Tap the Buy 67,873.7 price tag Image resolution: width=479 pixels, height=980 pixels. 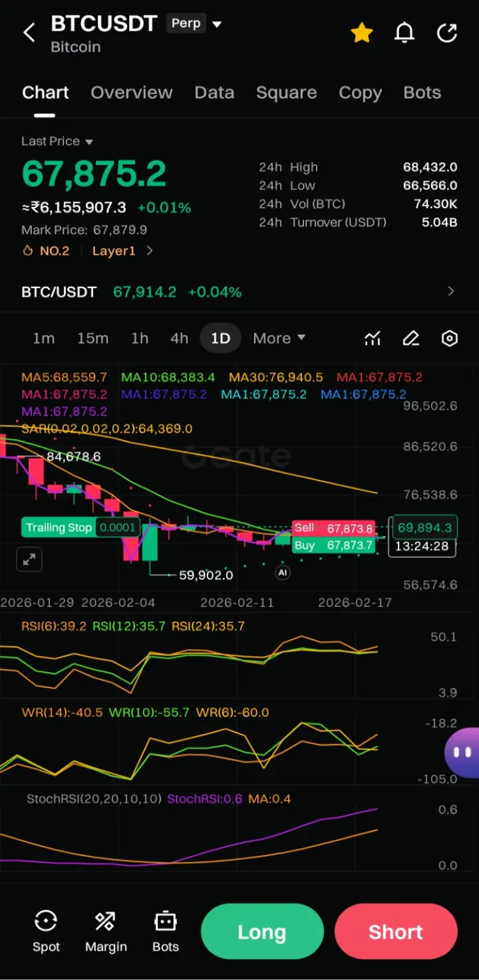333,545
